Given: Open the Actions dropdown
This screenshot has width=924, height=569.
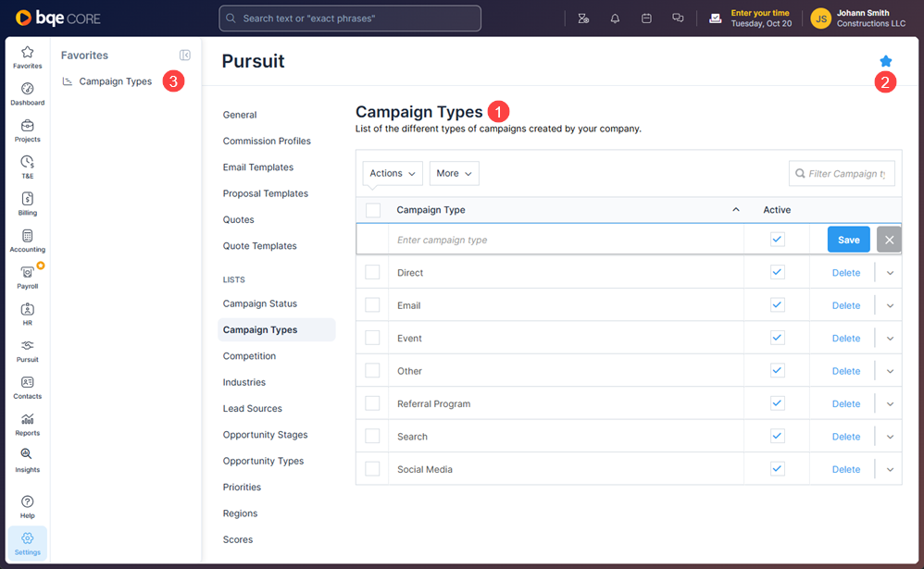Looking at the screenshot, I should pos(393,173).
